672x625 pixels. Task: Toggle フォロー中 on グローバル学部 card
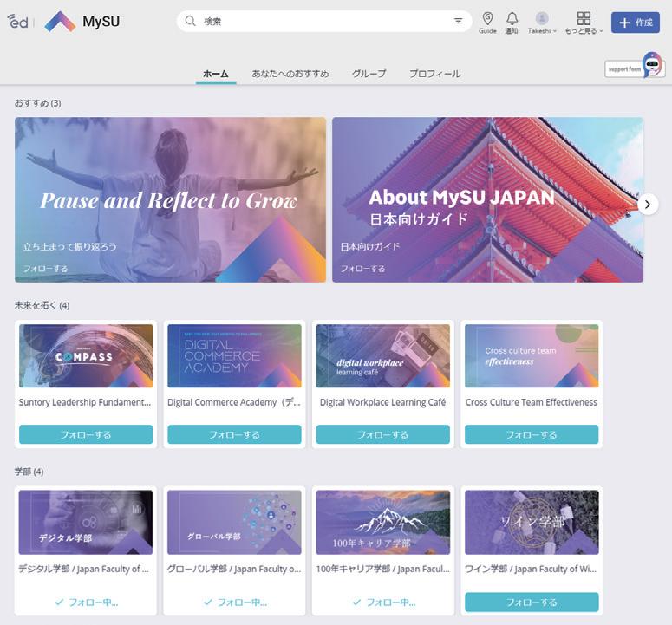point(235,602)
